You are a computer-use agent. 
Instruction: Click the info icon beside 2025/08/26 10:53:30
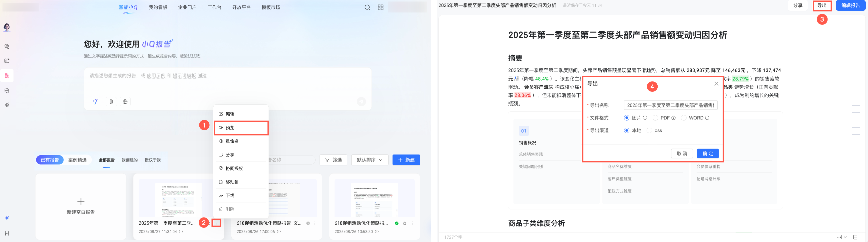point(377,231)
